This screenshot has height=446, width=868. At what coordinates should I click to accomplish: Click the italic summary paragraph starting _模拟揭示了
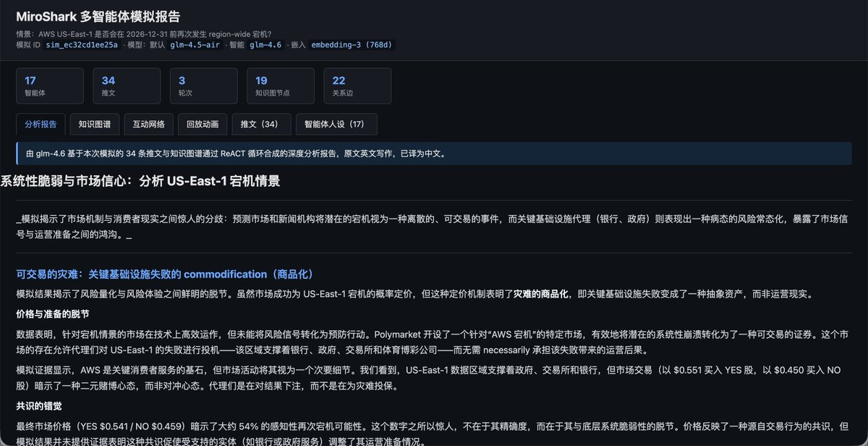tap(433, 226)
